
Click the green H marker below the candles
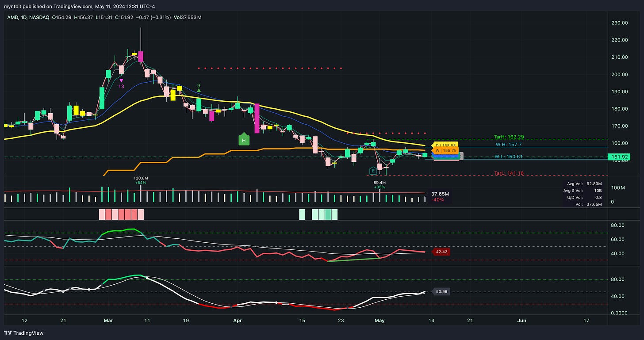coord(244,139)
